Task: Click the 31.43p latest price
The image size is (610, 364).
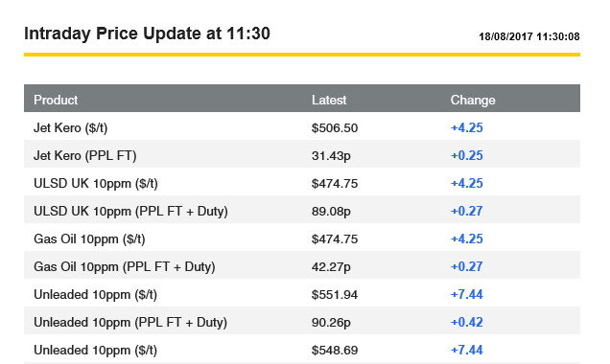Action: click(x=331, y=156)
